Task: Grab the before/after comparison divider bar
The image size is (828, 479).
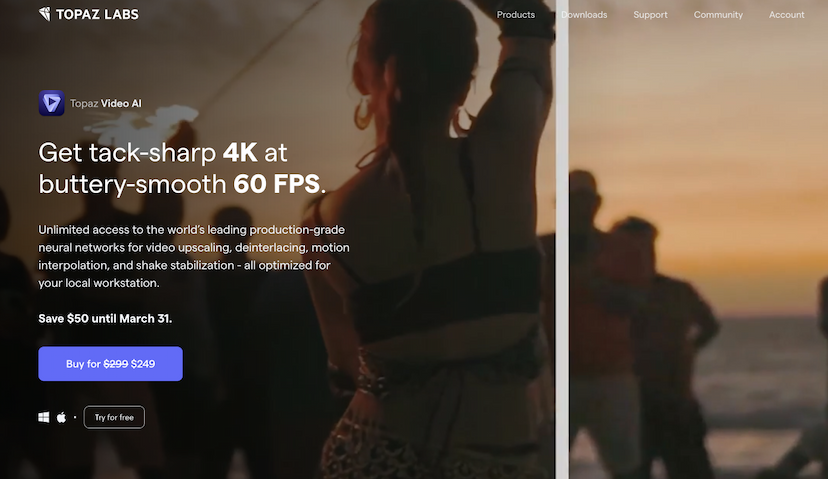Action: point(562,239)
